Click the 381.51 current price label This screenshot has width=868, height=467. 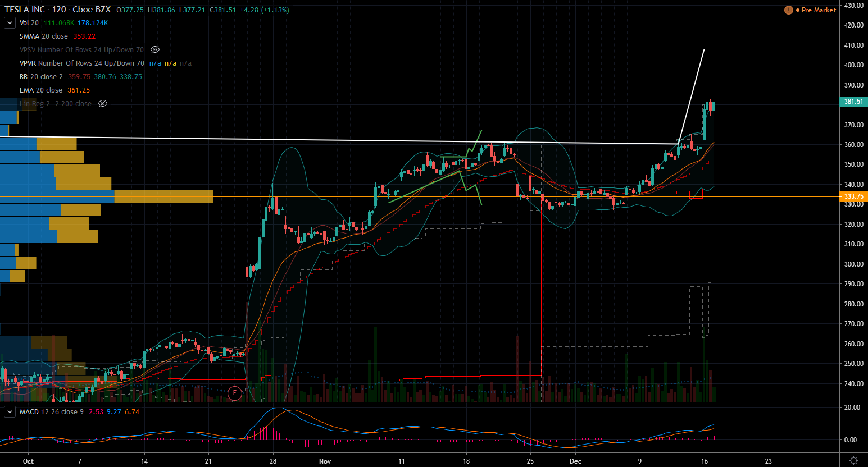click(x=853, y=102)
